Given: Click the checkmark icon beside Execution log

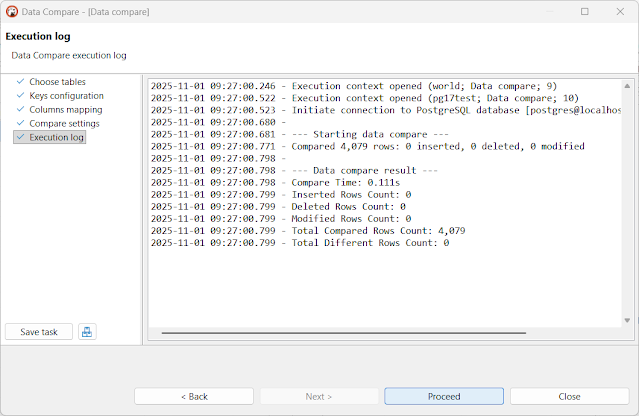Looking at the screenshot, I should (x=20, y=137).
